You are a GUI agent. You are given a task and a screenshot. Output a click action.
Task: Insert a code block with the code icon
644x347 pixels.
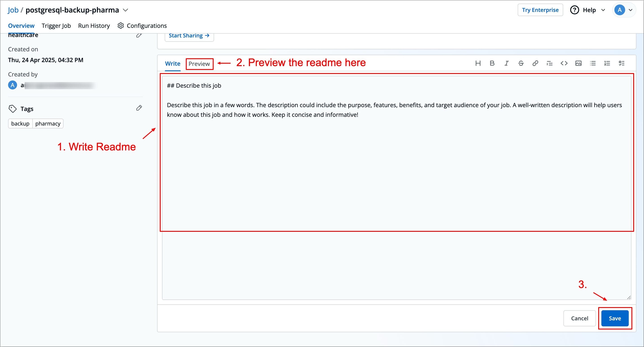564,63
